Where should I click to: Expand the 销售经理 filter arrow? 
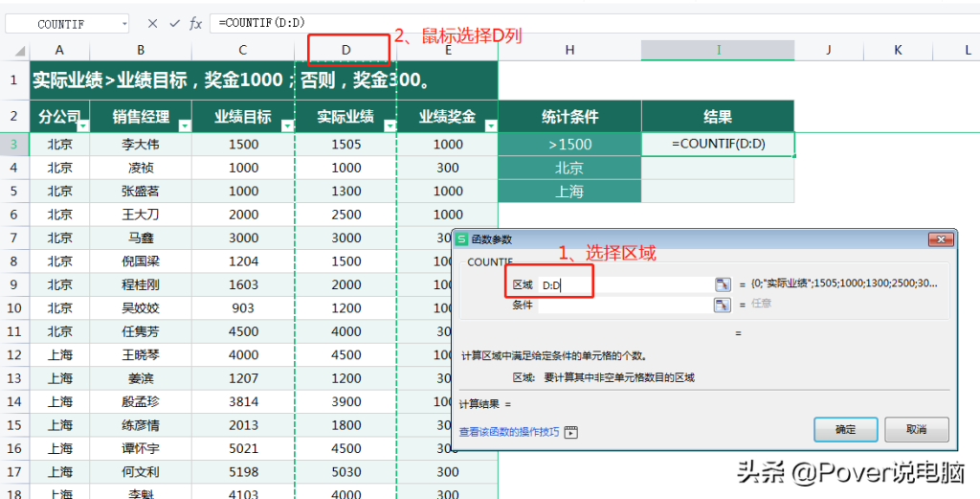181,125
